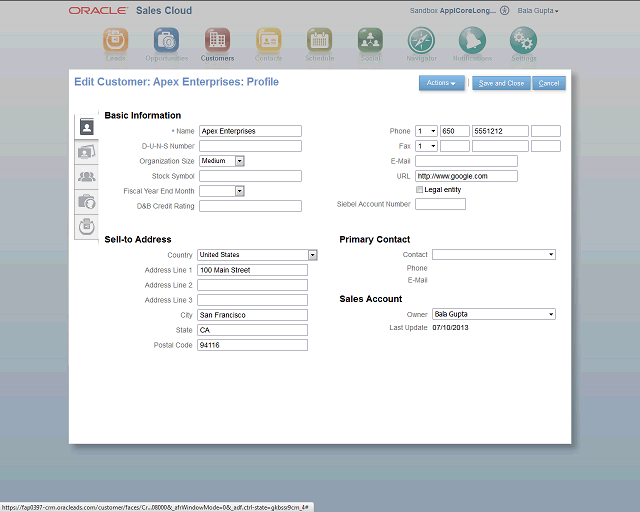Click the Siebel Account Number field
Screen dimensions: 640x512
[x=440, y=204]
